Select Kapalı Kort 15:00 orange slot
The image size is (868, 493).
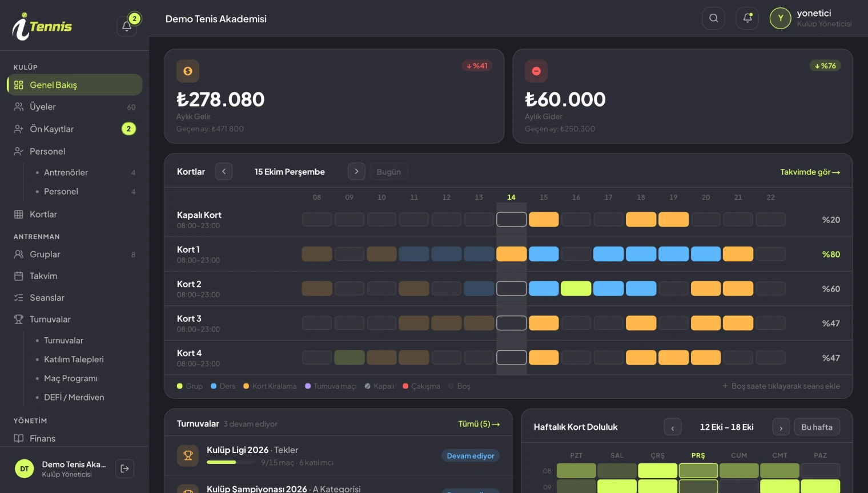(x=544, y=220)
